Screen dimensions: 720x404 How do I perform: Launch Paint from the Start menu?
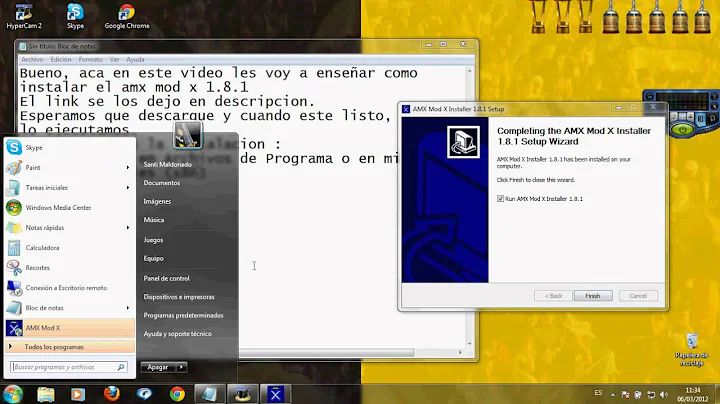coord(69,168)
